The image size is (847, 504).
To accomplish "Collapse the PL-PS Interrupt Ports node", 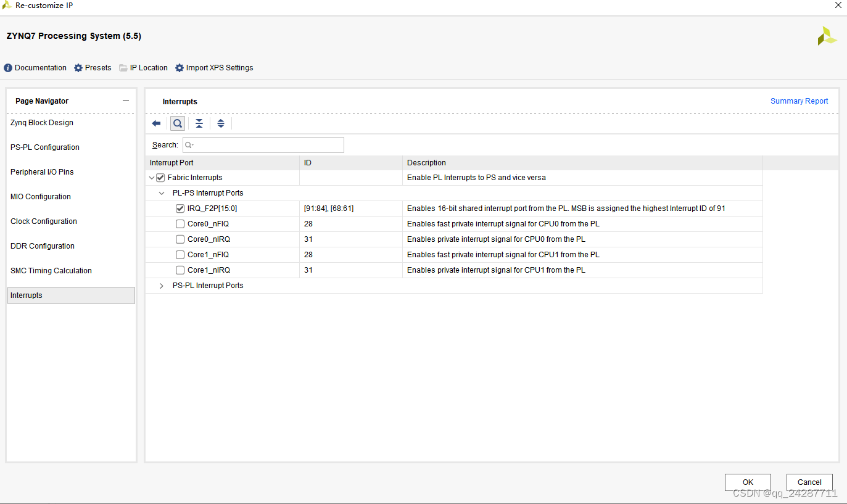I will (x=162, y=193).
